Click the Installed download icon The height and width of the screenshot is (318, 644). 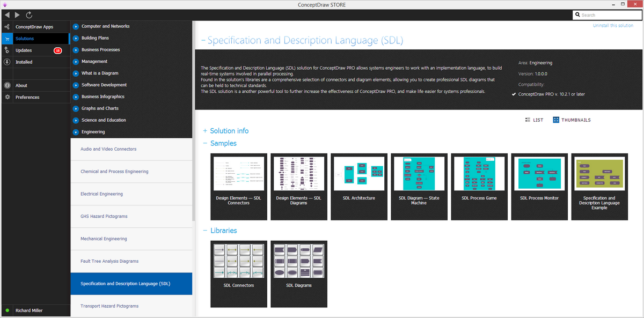click(x=7, y=62)
